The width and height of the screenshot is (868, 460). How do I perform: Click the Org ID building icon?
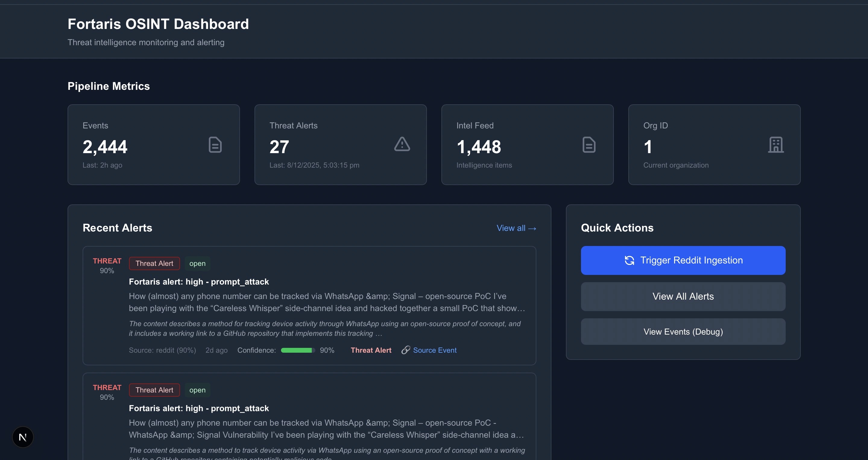tap(776, 145)
